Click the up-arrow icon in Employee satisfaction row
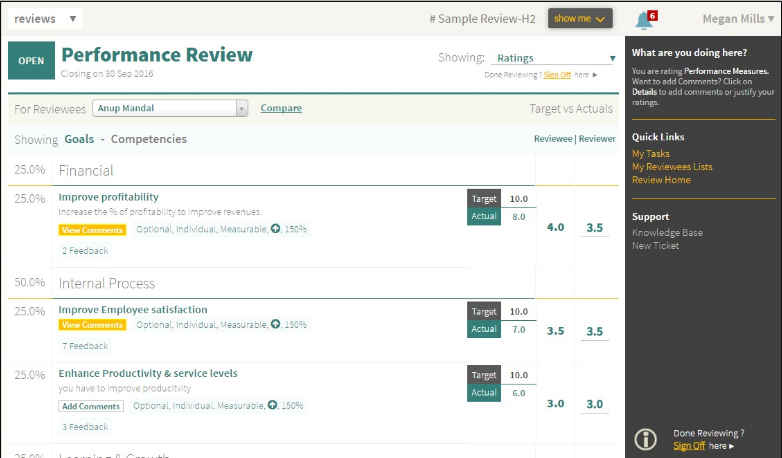Image resolution: width=782 pixels, height=458 pixels. click(x=275, y=325)
